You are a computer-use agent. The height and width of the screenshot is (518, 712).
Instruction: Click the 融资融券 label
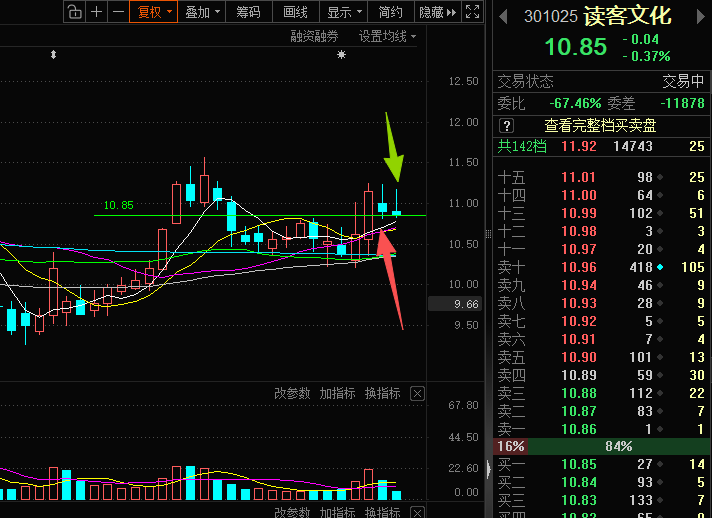pos(314,36)
